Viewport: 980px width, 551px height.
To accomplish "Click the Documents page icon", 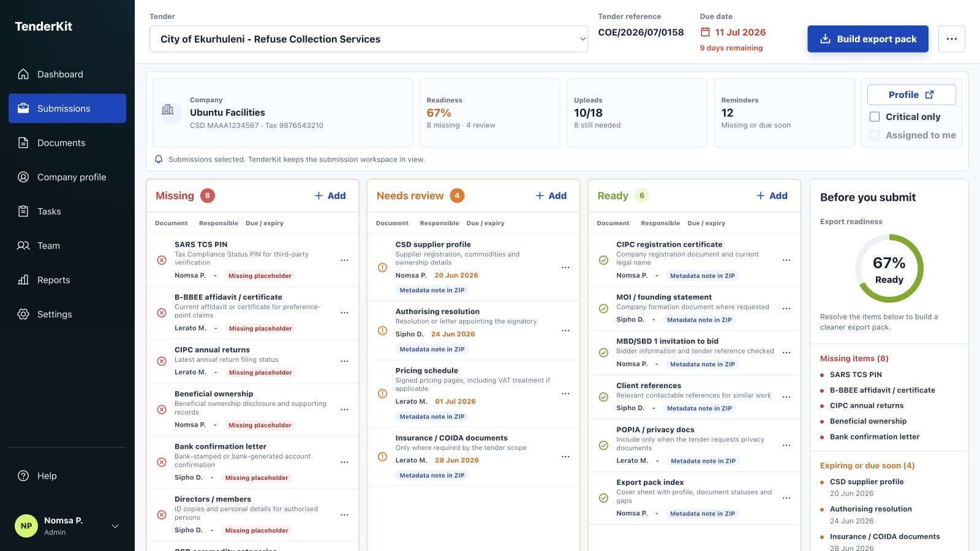I will (x=23, y=143).
